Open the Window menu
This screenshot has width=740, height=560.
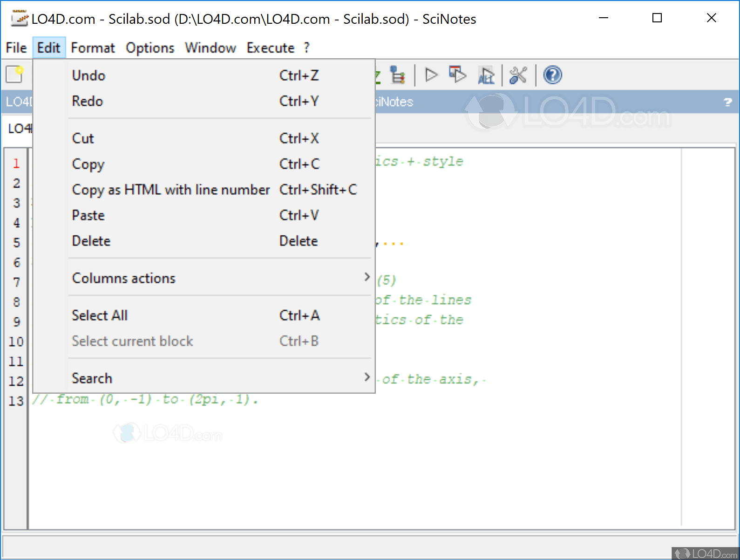coord(210,48)
